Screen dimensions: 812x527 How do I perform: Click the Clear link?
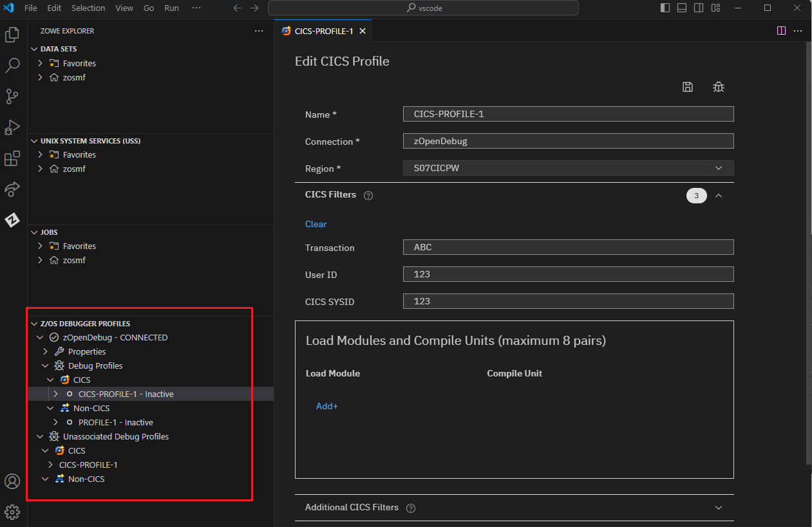point(316,224)
